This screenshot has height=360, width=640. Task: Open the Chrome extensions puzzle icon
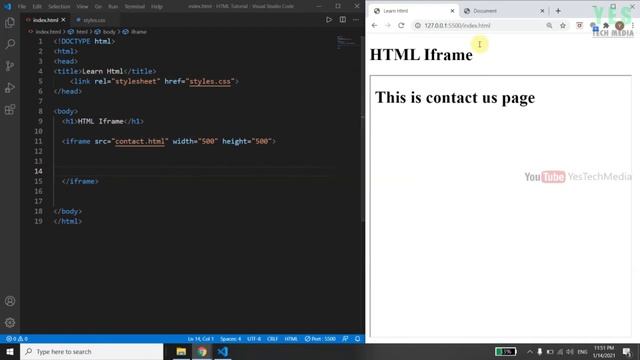[606, 25]
